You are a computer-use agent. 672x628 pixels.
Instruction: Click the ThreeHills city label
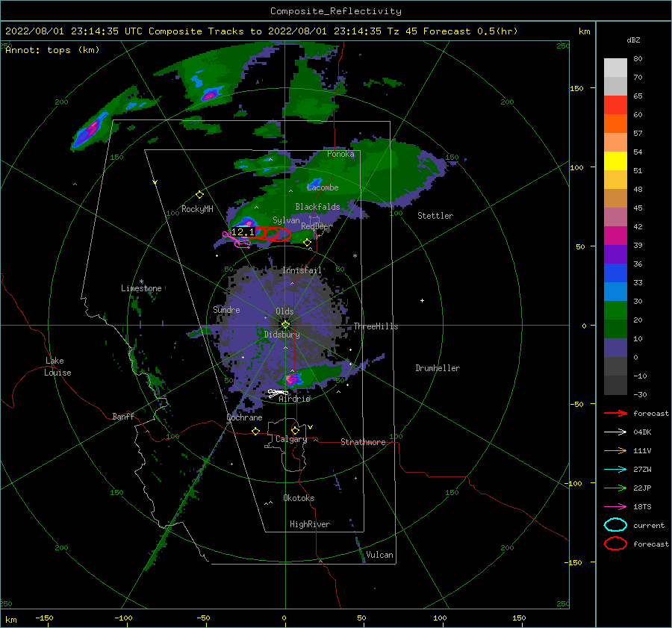point(376,326)
